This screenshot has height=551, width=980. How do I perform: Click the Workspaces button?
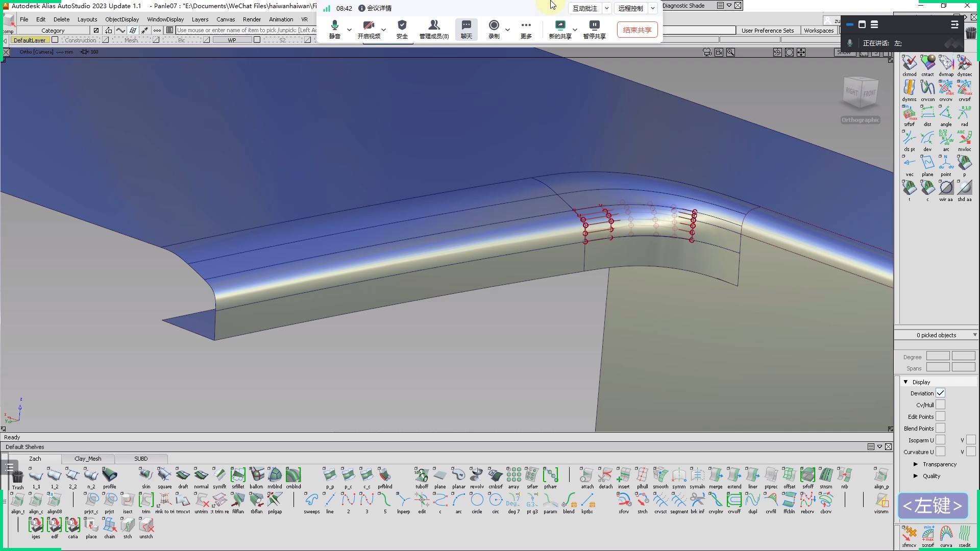tap(818, 31)
